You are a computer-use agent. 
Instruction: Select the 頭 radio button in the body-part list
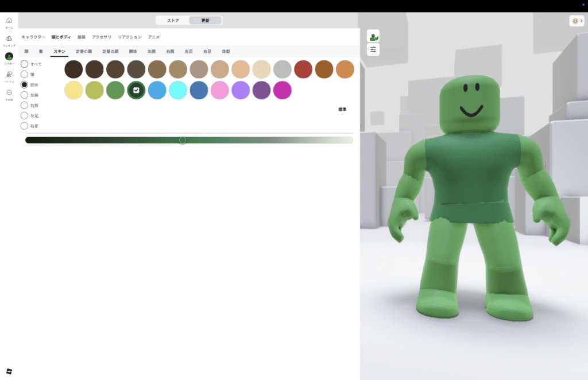24,74
